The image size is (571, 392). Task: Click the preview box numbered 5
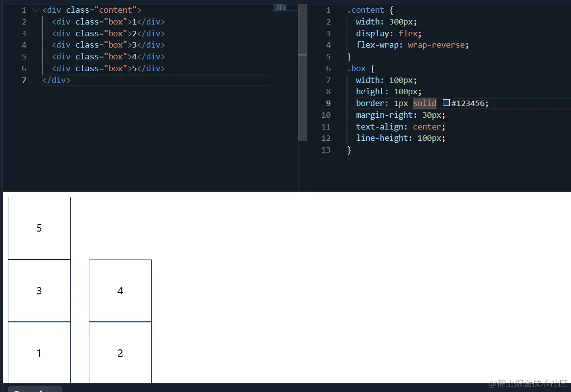coord(39,228)
